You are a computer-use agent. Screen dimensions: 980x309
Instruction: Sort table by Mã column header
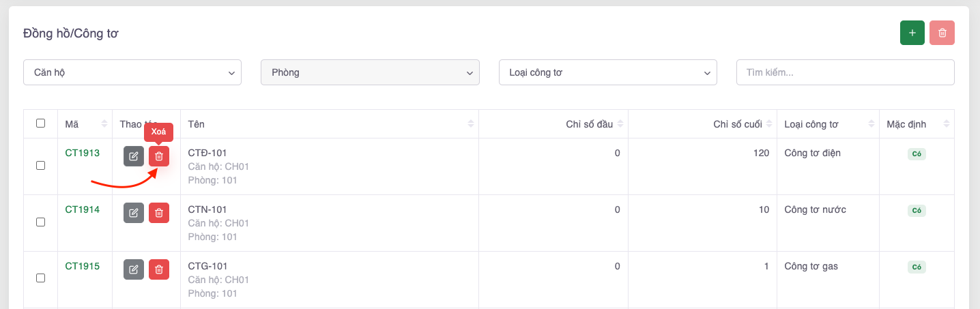pyautogui.click(x=85, y=124)
